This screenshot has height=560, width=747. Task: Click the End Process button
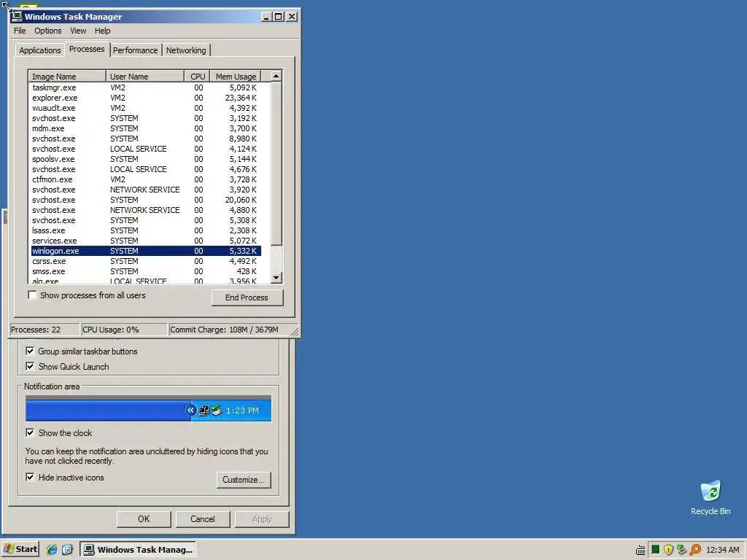pyautogui.click(x=247, y=297)
